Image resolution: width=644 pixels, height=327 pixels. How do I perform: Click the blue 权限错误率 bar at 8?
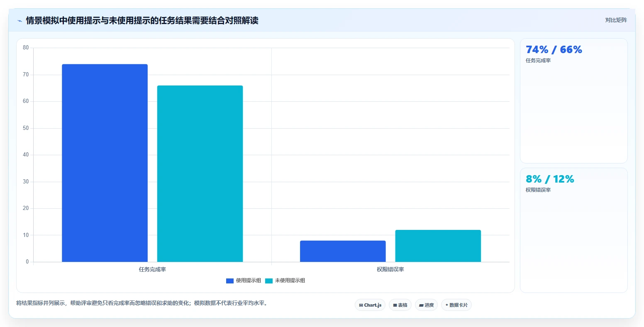(343, 251)
